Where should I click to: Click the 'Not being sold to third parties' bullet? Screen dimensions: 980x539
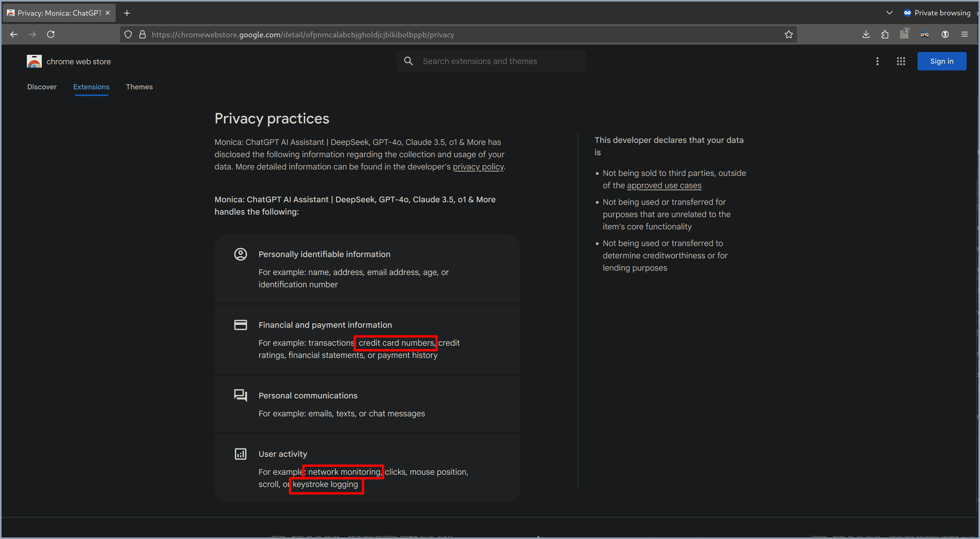tap(674, 179)
